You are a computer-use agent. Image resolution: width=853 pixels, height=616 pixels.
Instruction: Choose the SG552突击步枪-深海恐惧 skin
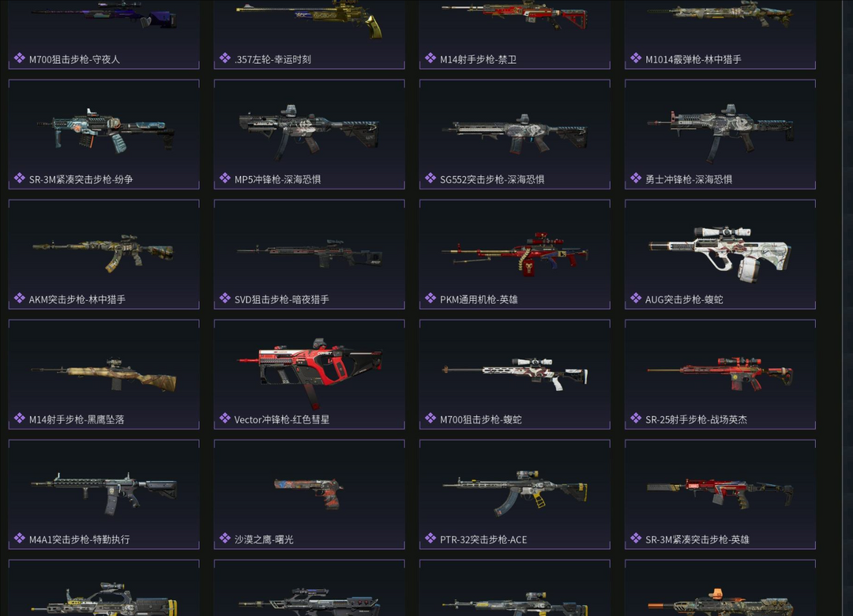point(515,134)
